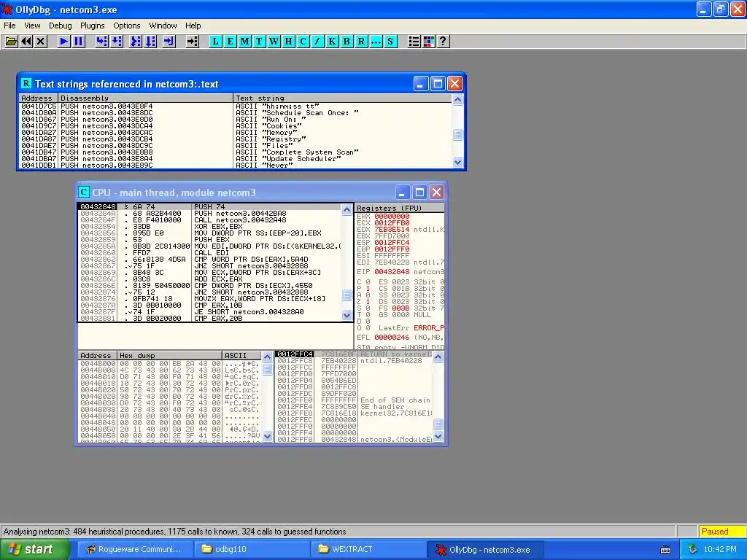Click the Address column header in Text strings window
Screen dimensions: 747x560
pos(39,98)
